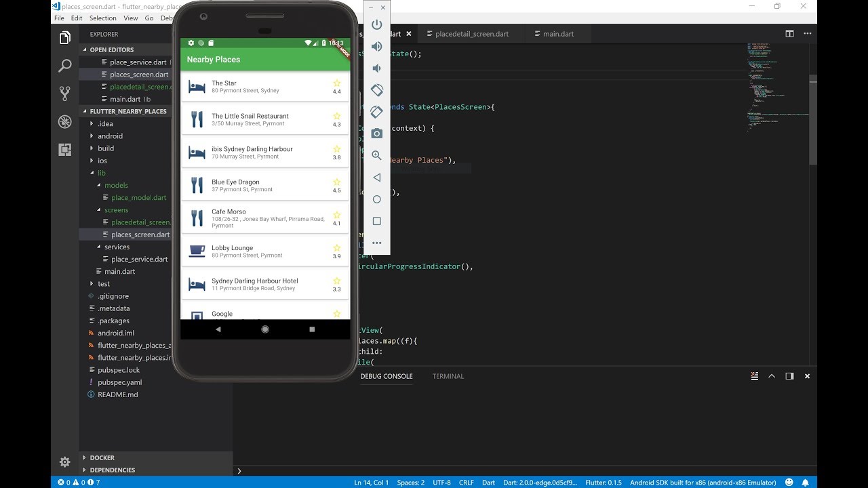Click the emulator volume up button
Viewport: 868px width, 488px height.
pyautogui.click(x=377, y=47)
